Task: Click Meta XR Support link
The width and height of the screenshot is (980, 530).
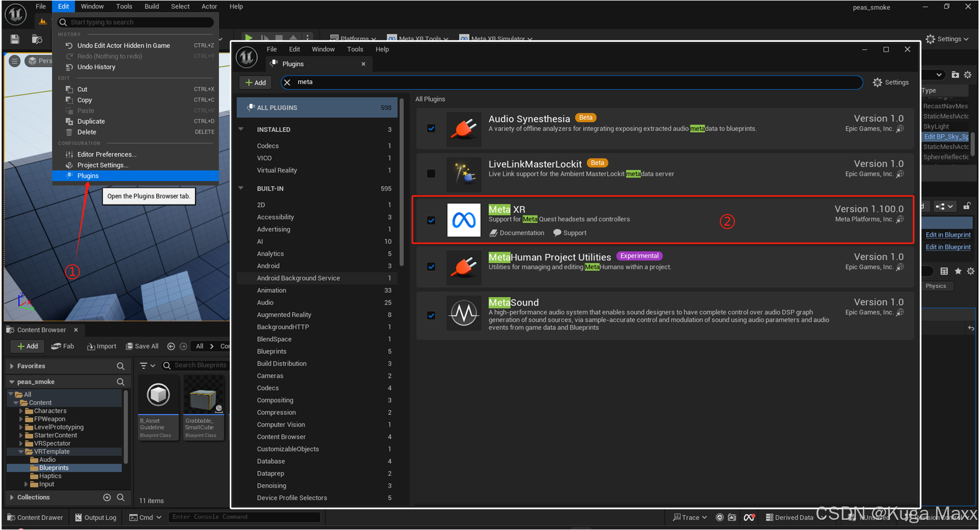Action: pos(570,233)
